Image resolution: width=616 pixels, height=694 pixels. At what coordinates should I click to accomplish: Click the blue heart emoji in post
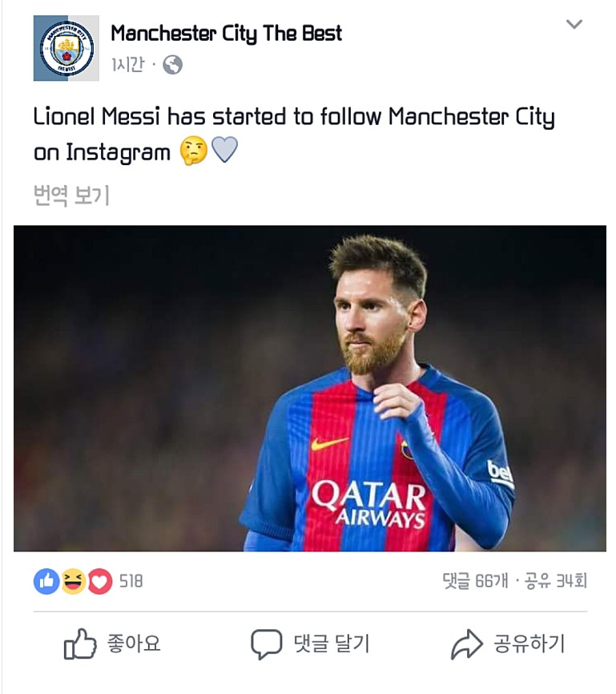(x=225, y=150)
